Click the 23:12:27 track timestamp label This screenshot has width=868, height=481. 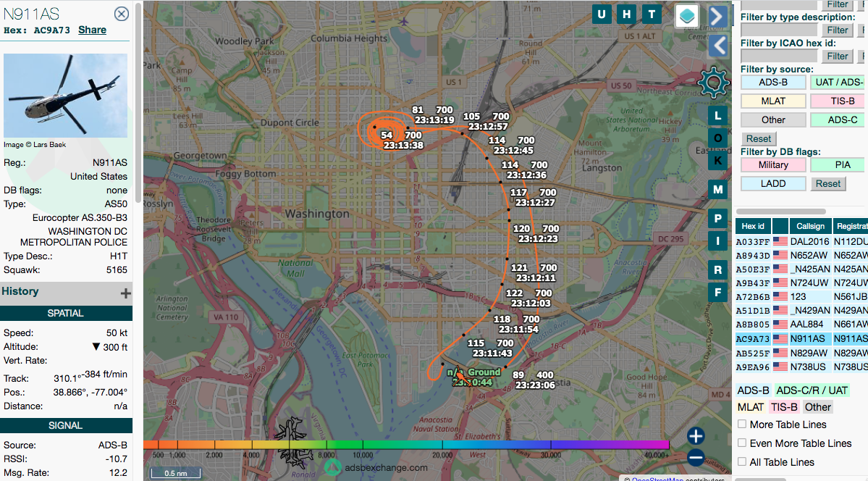535,203
